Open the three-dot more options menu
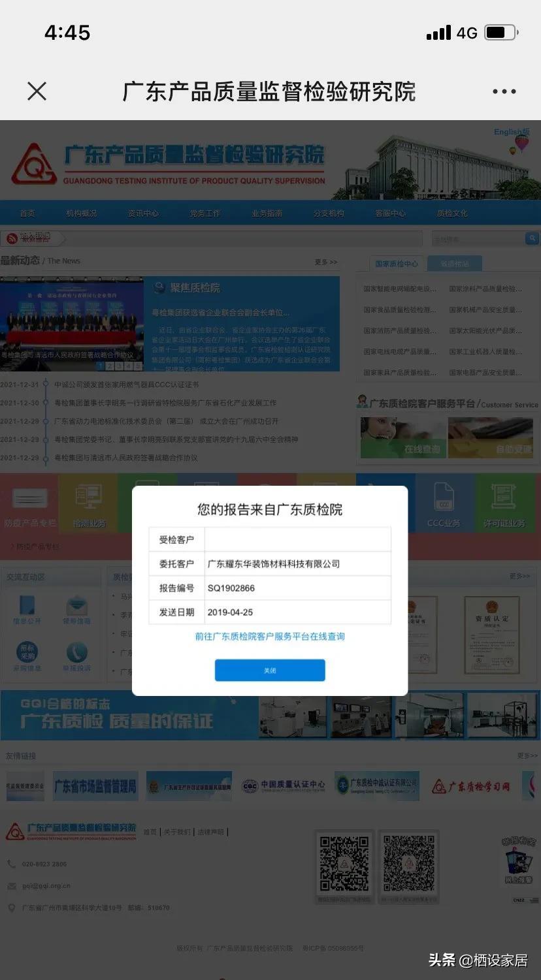 coord(504,92)
